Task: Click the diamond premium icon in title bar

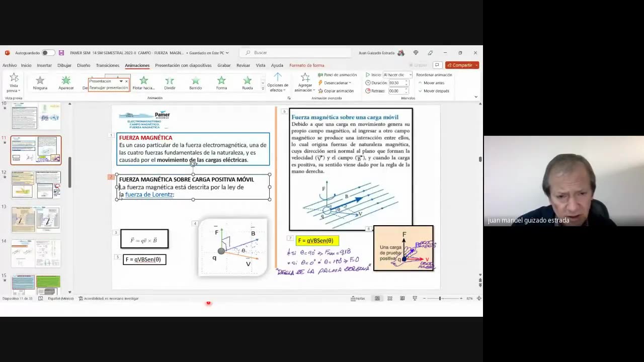Action: pos(416,53)
